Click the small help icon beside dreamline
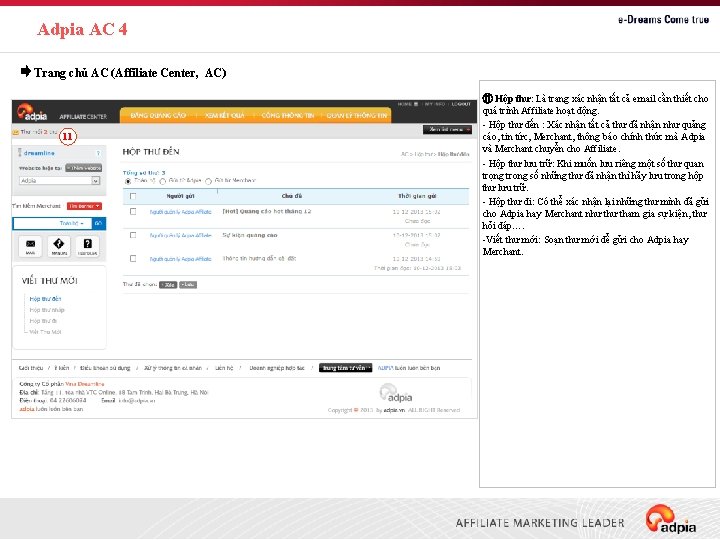 click(98, 153)
